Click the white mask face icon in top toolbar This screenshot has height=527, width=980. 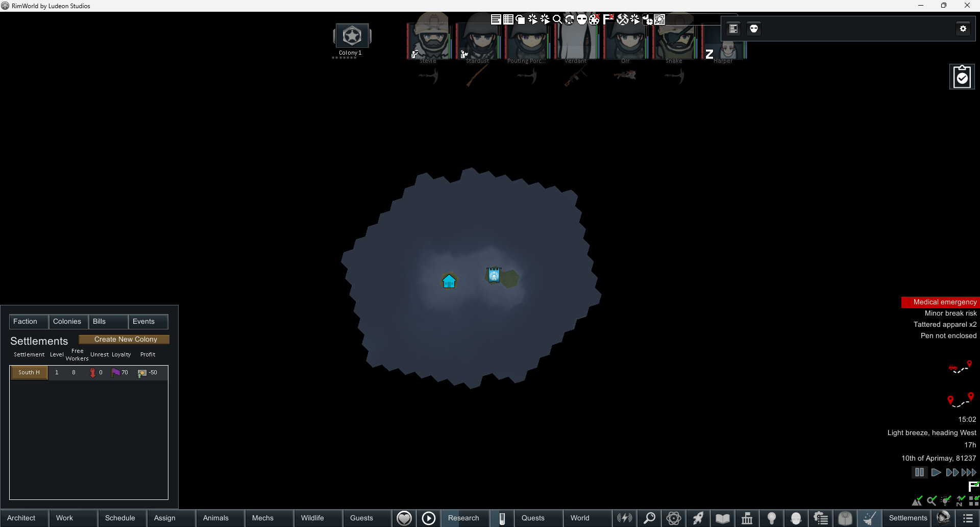pos(582,19)
